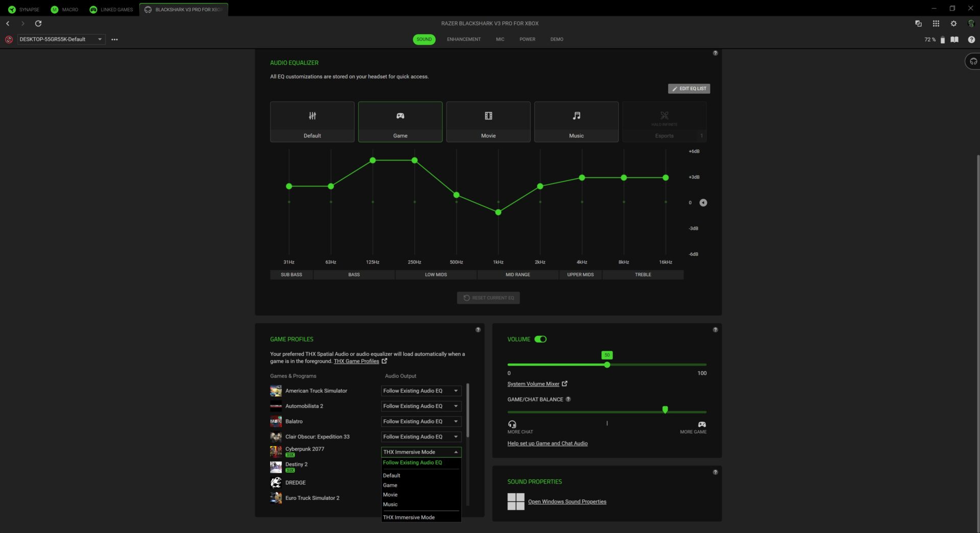Viewport: 980px width, 533px height.
Task: Select the Movie EQ preset
Action: point(488,122)
